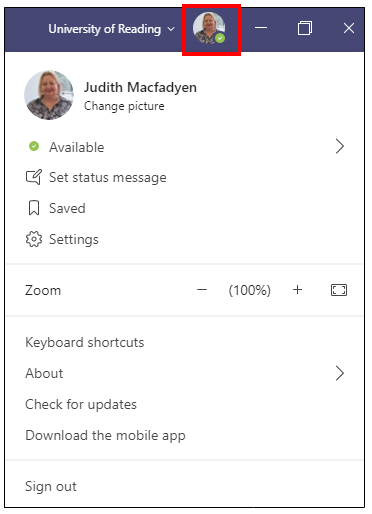The image size is (372, 514).
Task: Click the Set status message pencil icon
Action: 34,177
